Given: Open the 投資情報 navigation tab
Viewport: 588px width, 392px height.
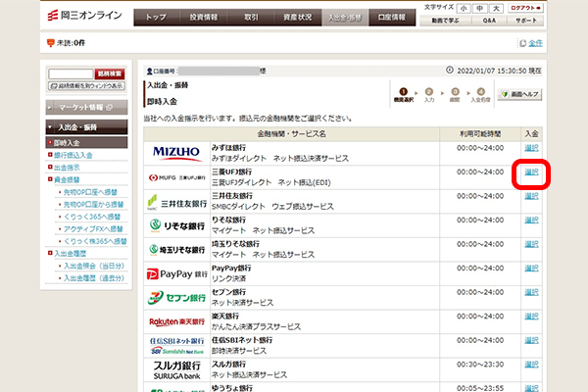Looking at the screenshot, I should tap(204, 18).
